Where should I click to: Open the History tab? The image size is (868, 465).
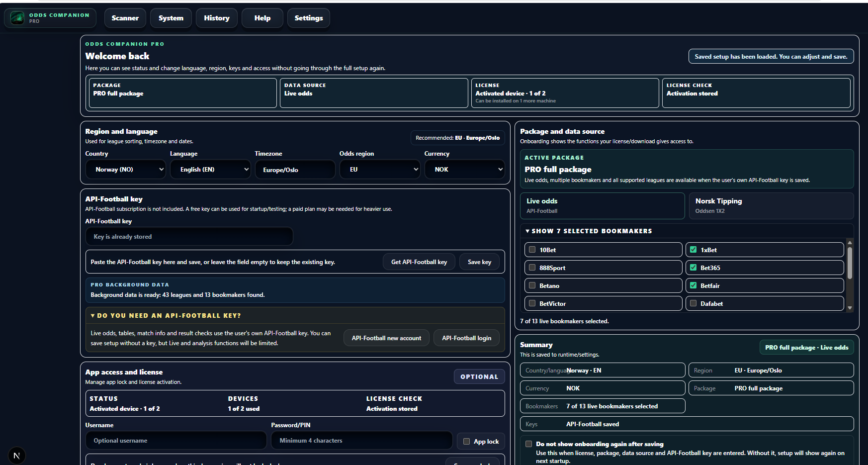[x=217, y=18]
